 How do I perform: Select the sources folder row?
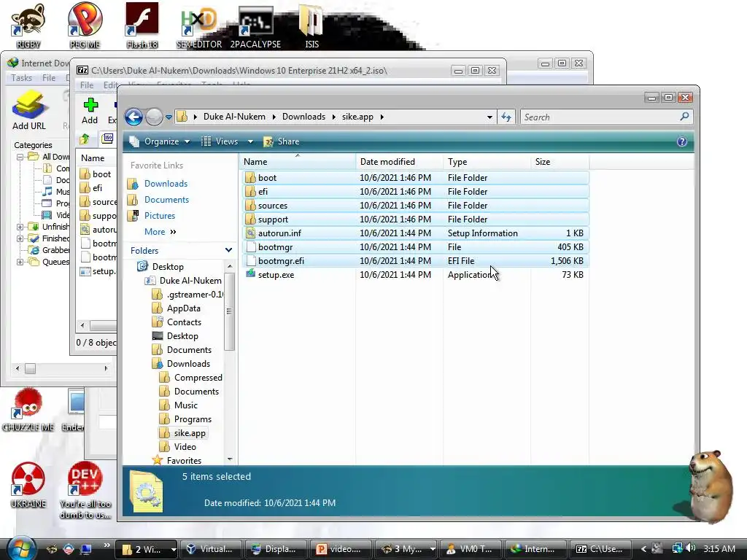[415, 205]
